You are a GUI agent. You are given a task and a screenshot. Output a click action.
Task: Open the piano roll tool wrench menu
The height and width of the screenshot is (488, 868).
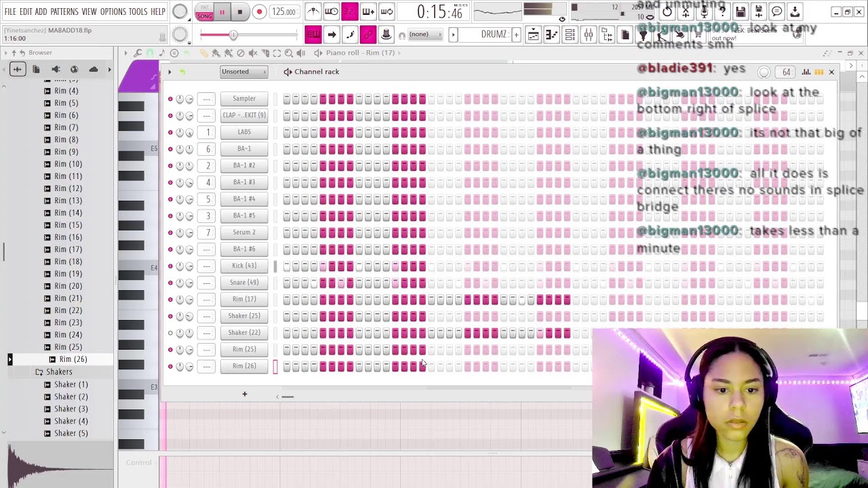pyautogui.click(x=138, y=53)
